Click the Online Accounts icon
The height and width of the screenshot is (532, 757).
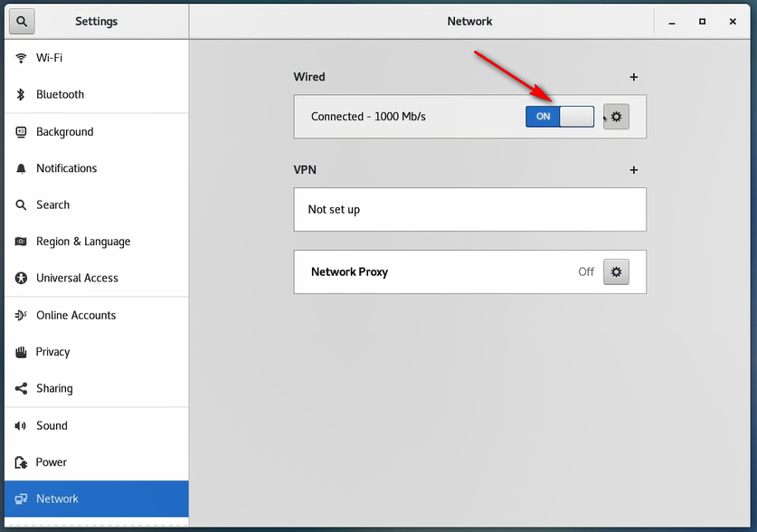[21, 315]
